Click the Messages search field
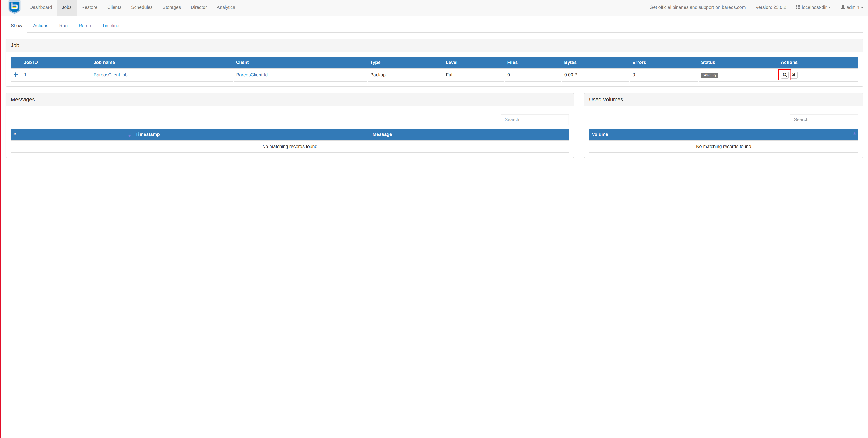Viewport: 868px width, 438px height. click(534, 119)
